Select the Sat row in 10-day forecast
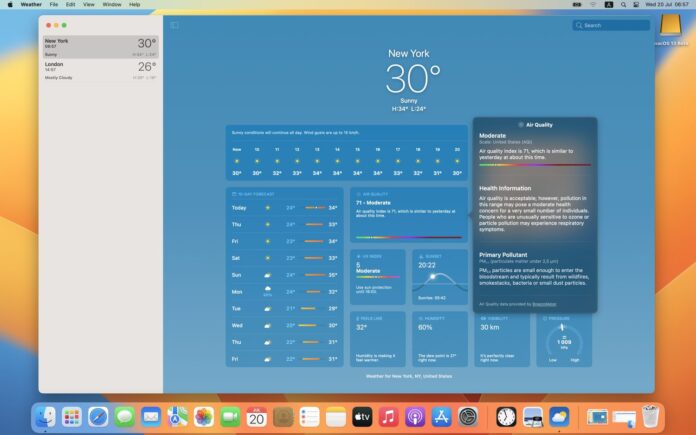Image resolution: width=696 pixels, height=435 pixels. (285, 258)
